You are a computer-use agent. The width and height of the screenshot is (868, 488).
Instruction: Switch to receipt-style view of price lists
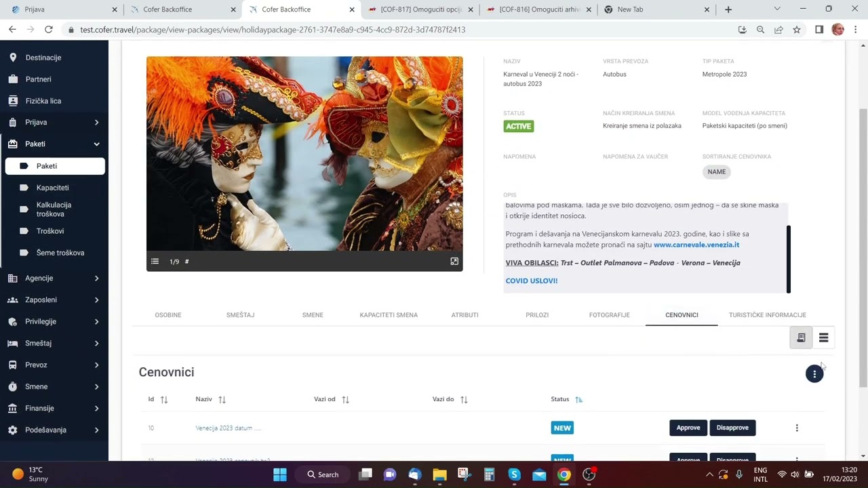point(801,338)
